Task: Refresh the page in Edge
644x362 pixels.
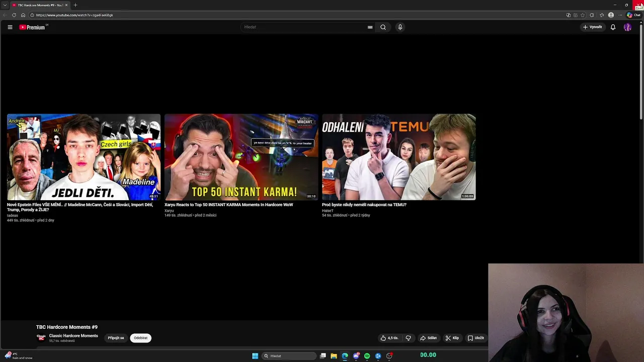Action: tap(14, 15)
